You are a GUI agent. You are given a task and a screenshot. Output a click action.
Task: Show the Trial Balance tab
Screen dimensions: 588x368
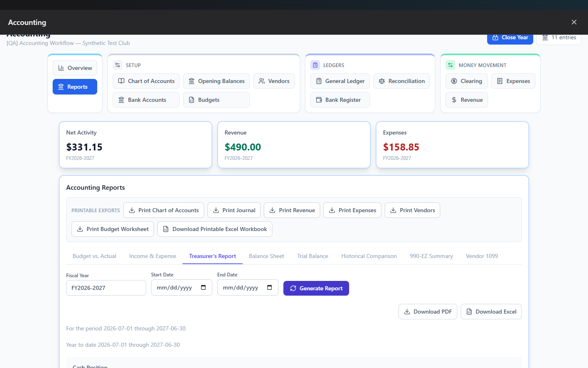(313, 256)
